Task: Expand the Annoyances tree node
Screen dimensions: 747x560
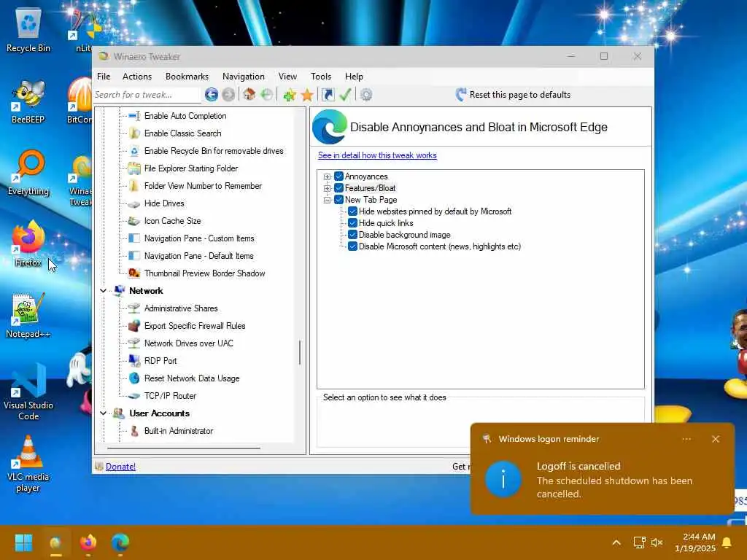Action: click(328, 176)
